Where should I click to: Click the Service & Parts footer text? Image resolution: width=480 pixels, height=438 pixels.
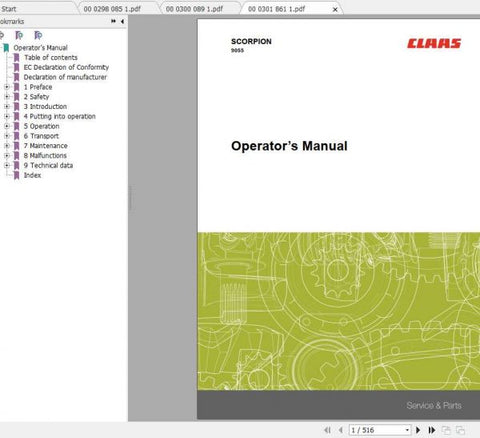click(x=434, y=405)
